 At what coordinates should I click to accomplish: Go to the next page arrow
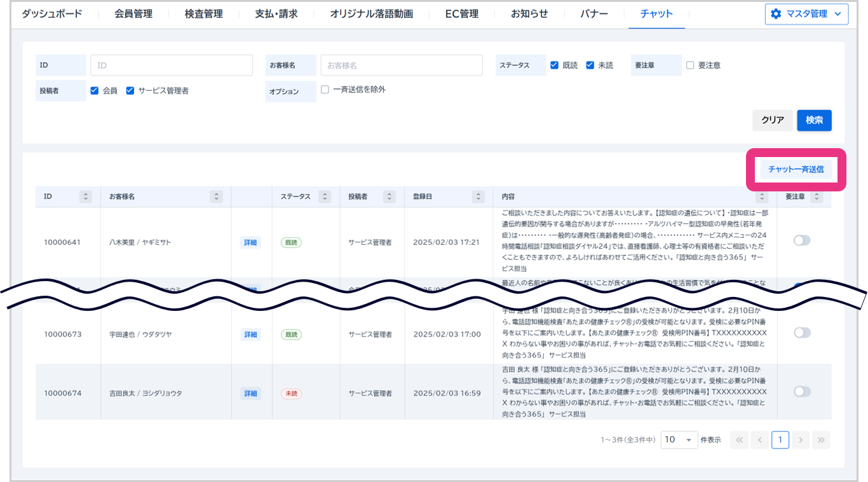point(801,439)
